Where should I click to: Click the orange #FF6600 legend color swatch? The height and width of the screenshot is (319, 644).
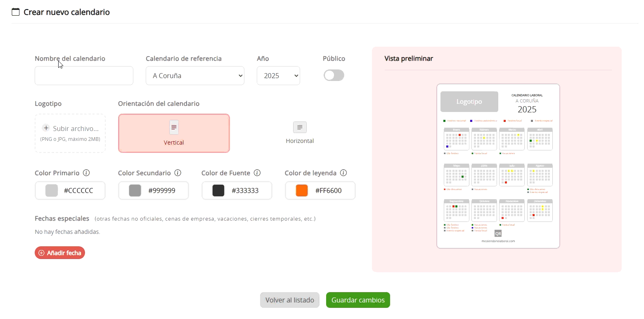click(x=301, y=190)
